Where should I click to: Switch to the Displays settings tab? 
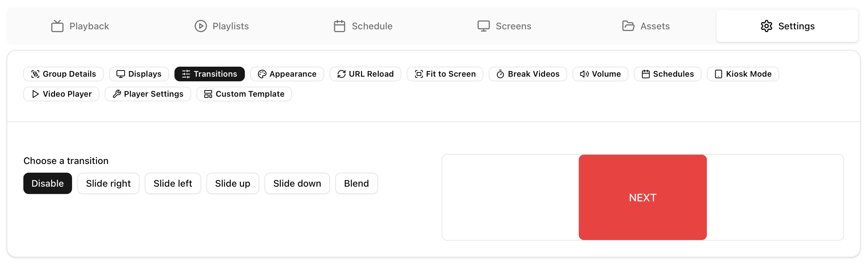pos(139,74)
